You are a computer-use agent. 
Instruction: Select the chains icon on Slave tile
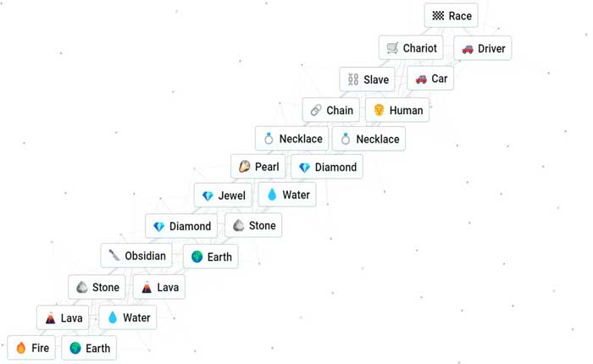point(353,80)
